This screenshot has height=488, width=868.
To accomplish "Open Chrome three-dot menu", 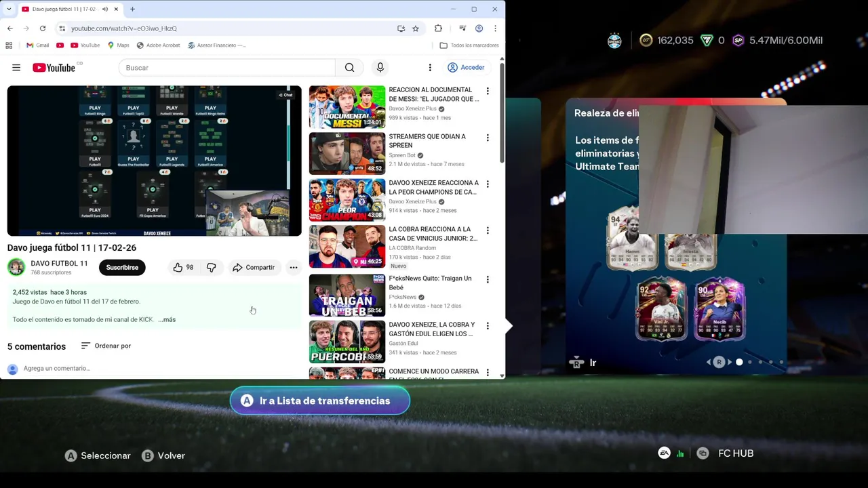I will click(x=495, y=28).
